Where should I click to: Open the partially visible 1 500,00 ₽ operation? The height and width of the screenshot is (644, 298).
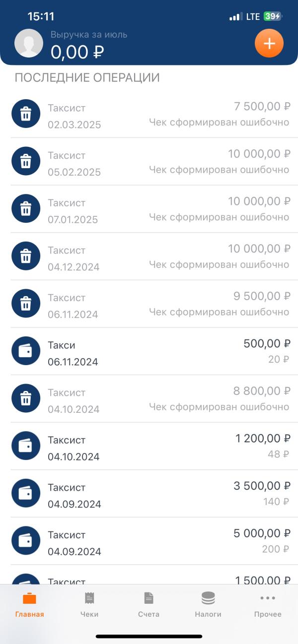click(x=149, y=575)
